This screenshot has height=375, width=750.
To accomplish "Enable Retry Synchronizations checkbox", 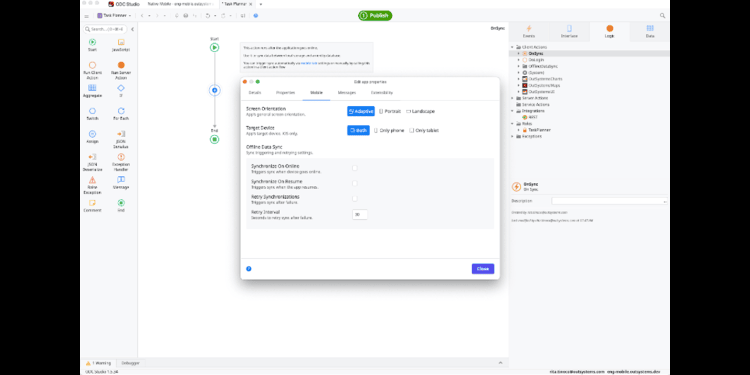I will [x=354, y=199].
